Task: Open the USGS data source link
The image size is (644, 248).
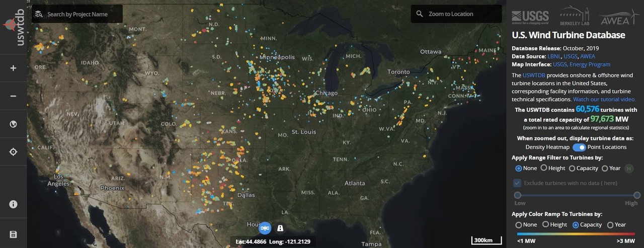Action: tap(571, 56)
